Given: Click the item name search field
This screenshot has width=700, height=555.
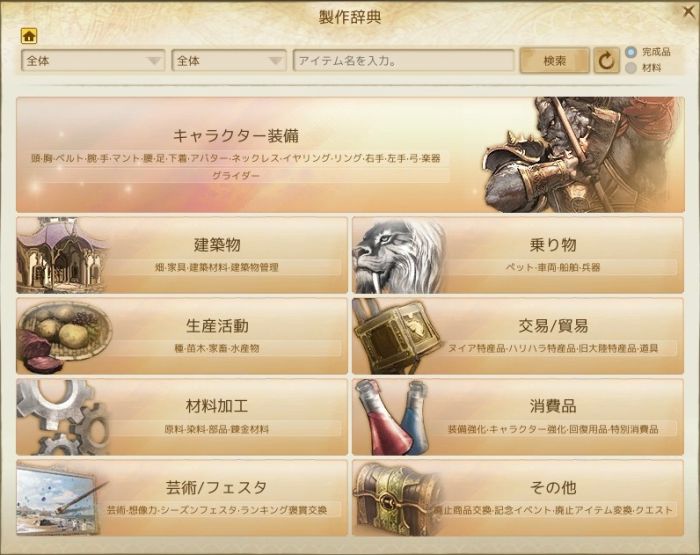Looking at the screenshot, I should [x=404, y=60].
